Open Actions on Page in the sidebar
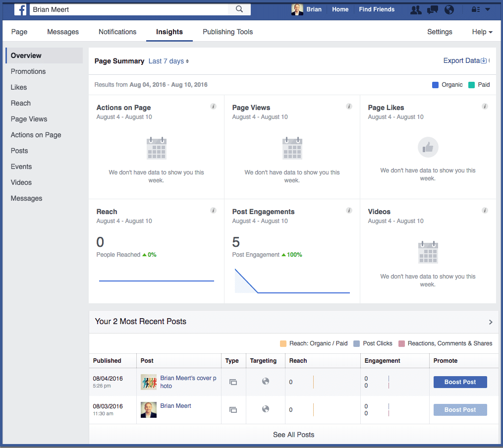Screen dimensions: 503x448 tap(36, 135)
